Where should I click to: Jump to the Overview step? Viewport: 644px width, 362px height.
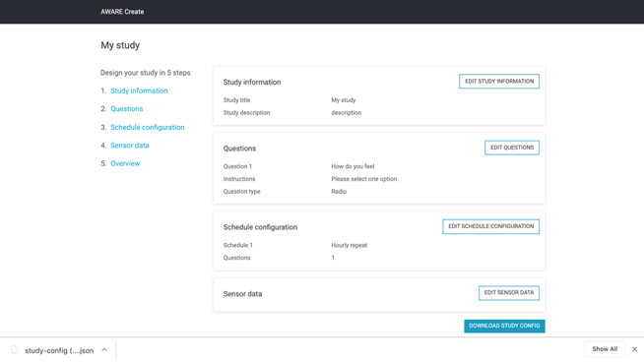click(125, 163)
